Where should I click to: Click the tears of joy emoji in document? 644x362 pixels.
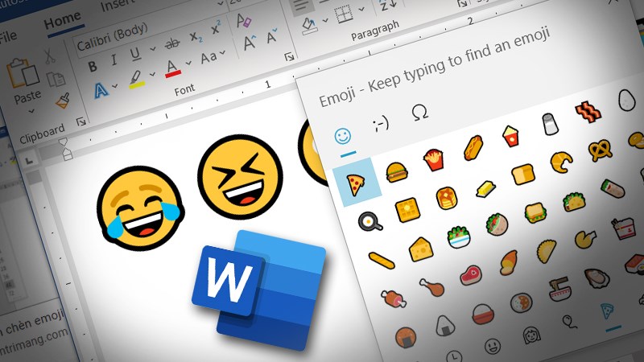[x=140, y=208]
